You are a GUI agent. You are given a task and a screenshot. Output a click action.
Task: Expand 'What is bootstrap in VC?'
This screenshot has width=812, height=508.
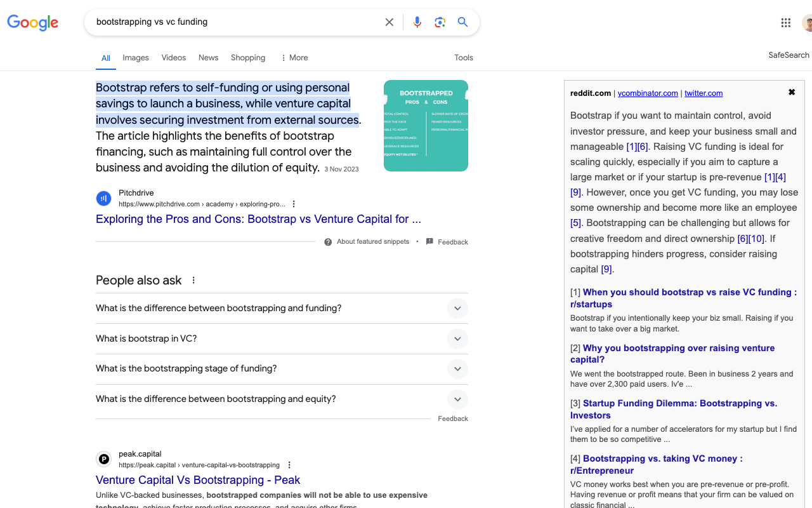pos(457,338)
